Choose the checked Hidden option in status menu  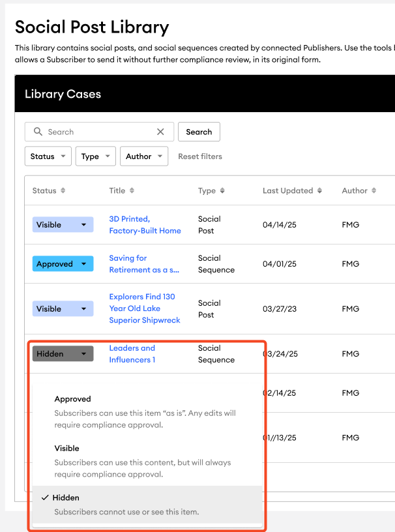pyautogui.click(x=147, y=505)
